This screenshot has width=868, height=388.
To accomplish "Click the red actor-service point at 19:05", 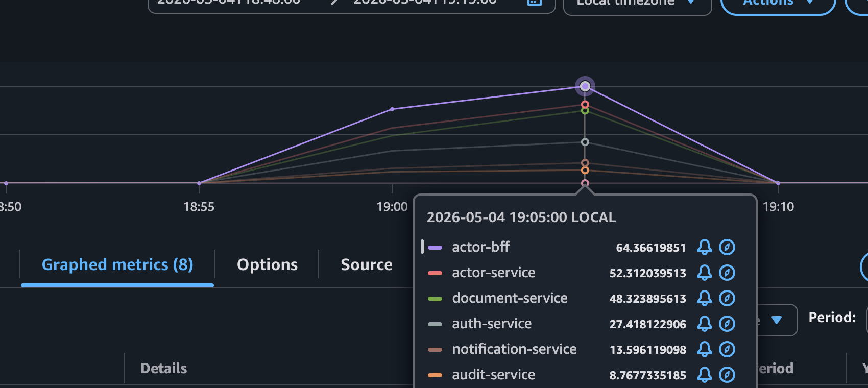I will point(585,105).
